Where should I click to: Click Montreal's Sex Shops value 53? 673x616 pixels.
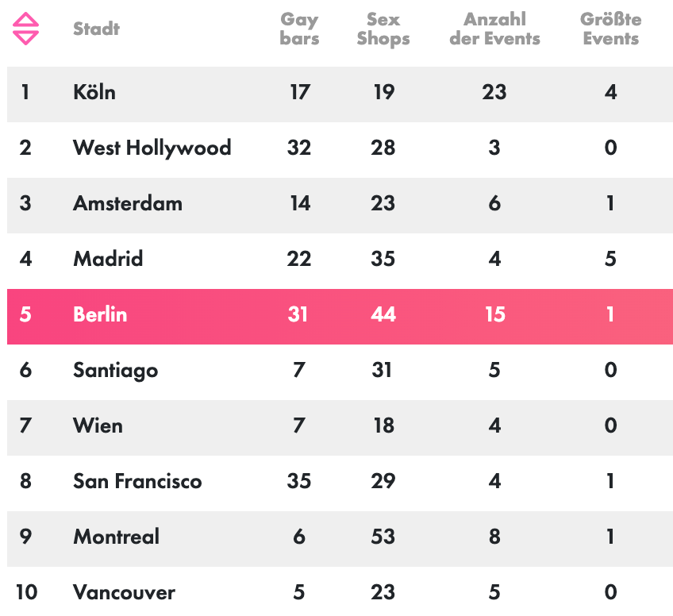point(383,537)
